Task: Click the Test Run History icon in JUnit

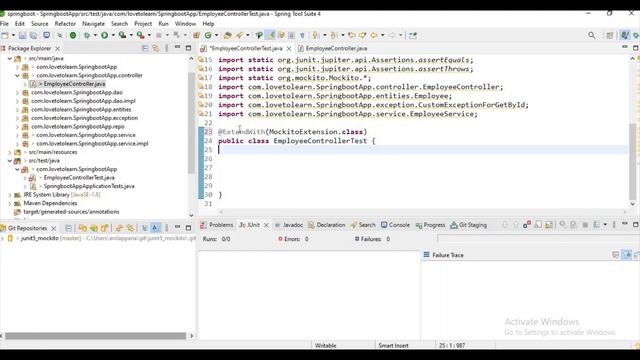Action: coord(596,224)
